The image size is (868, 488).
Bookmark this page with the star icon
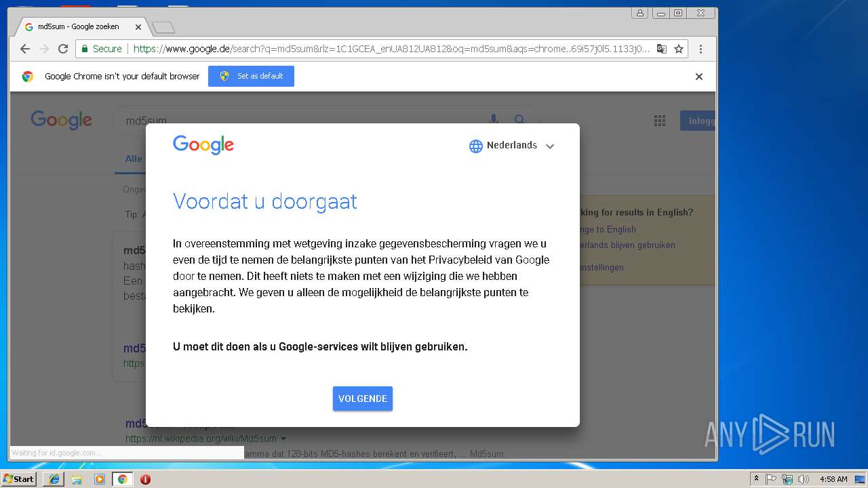[x=679, y=49]
